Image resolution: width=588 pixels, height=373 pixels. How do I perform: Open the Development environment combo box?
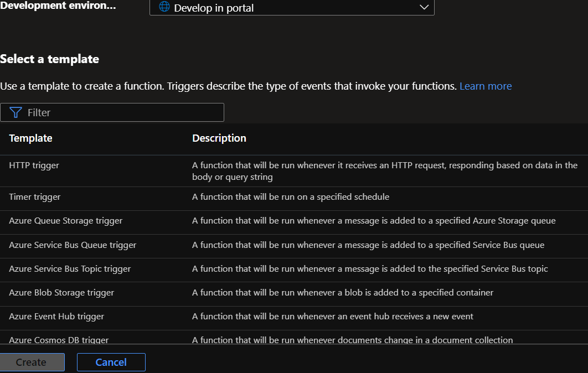(x=291, y=8)
